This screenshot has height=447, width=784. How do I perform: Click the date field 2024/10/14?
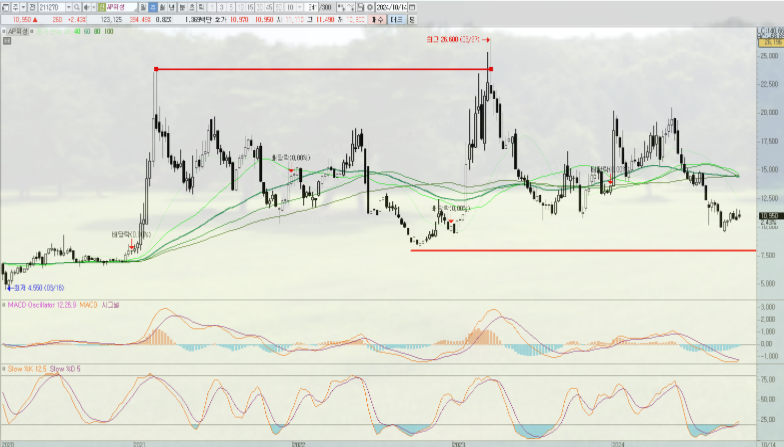click(391, 8)
